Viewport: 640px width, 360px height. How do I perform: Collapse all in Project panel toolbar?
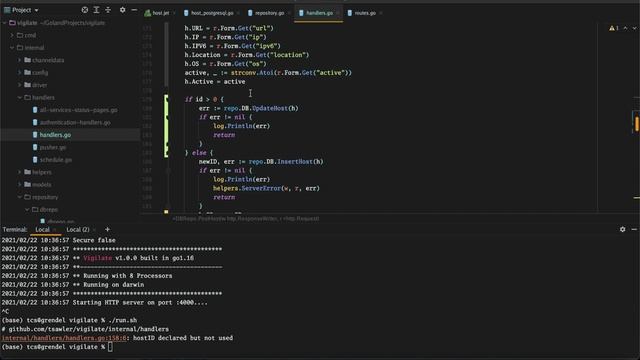click(108, 10)
